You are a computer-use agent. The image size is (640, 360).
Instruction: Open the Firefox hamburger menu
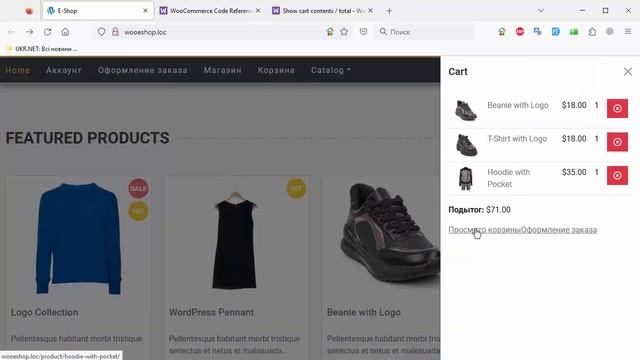click(628, 31)
